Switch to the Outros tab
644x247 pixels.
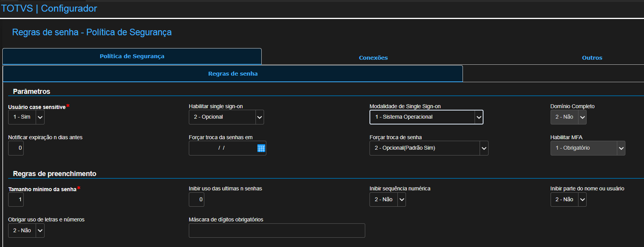pyautogui.click(x=592, y=58)
